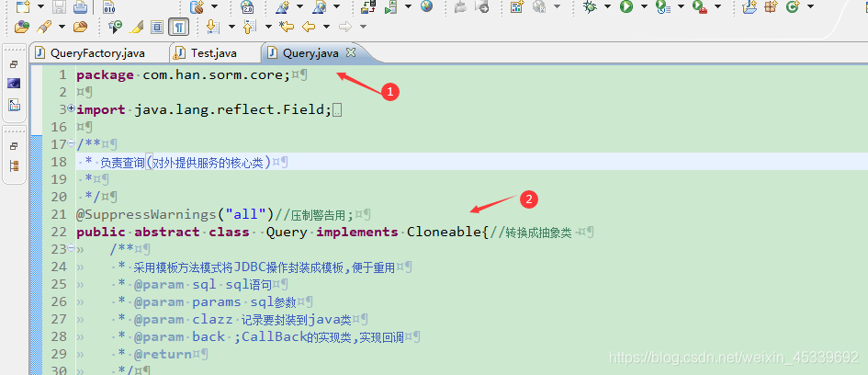Open the web browser globe icon
868x375 pixels.
point(426,6)
